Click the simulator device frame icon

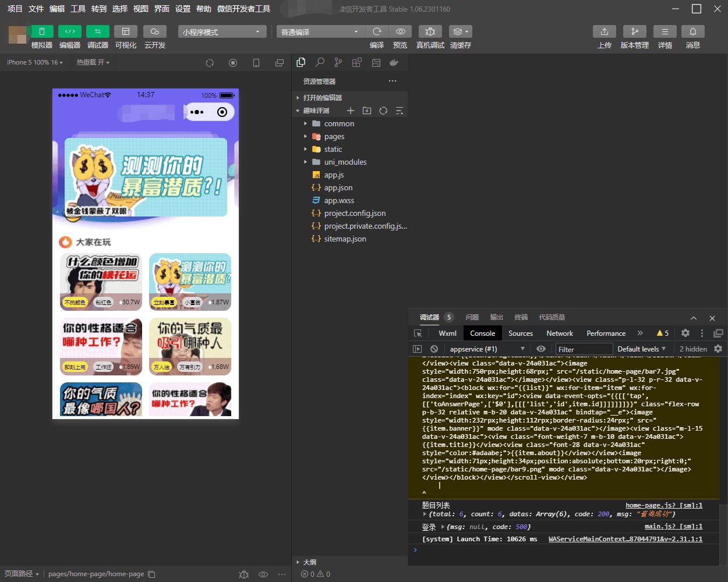(x=256, y=63)
